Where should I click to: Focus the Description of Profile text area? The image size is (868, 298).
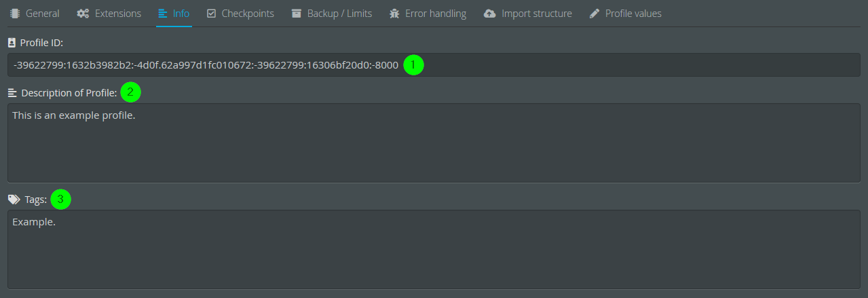pos(434,143)
